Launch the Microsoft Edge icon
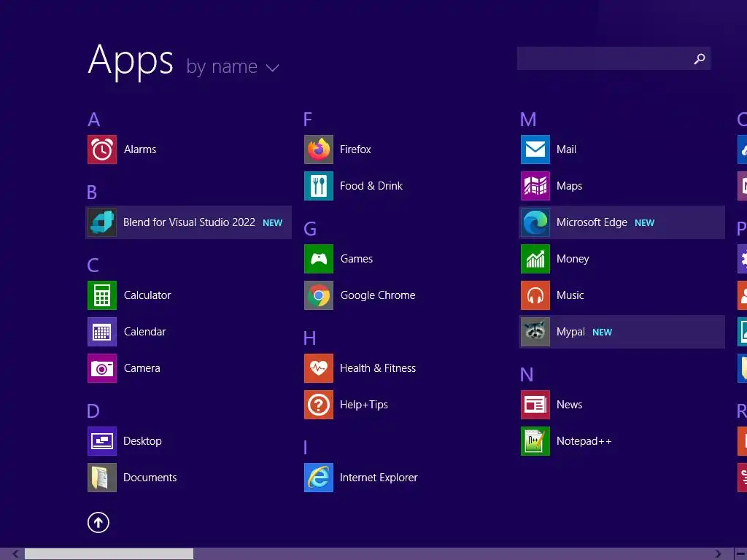 click(x=535, y=222)
